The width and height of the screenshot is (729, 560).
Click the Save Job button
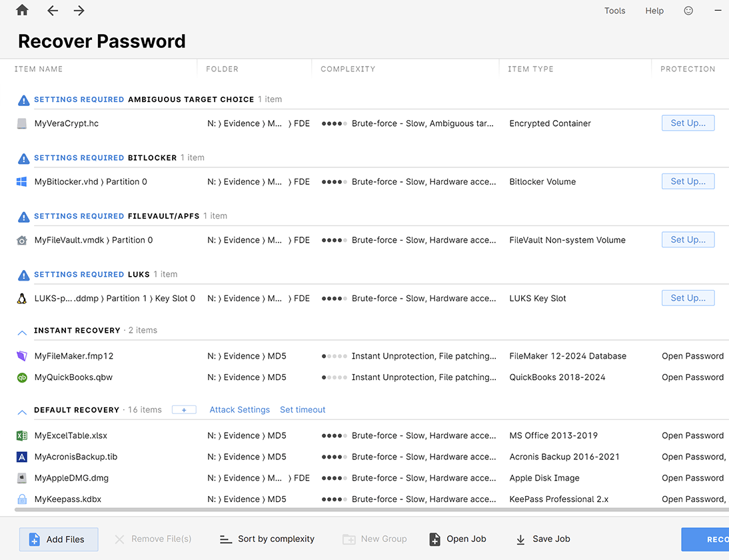(543, 539)
